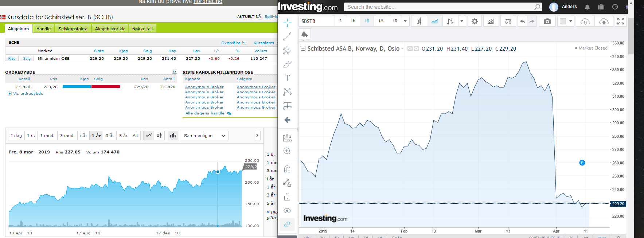The height and width of the screenshot is (238, 644).
Task: Save chart layout with cloud upload icon
Action: [604, 21]
